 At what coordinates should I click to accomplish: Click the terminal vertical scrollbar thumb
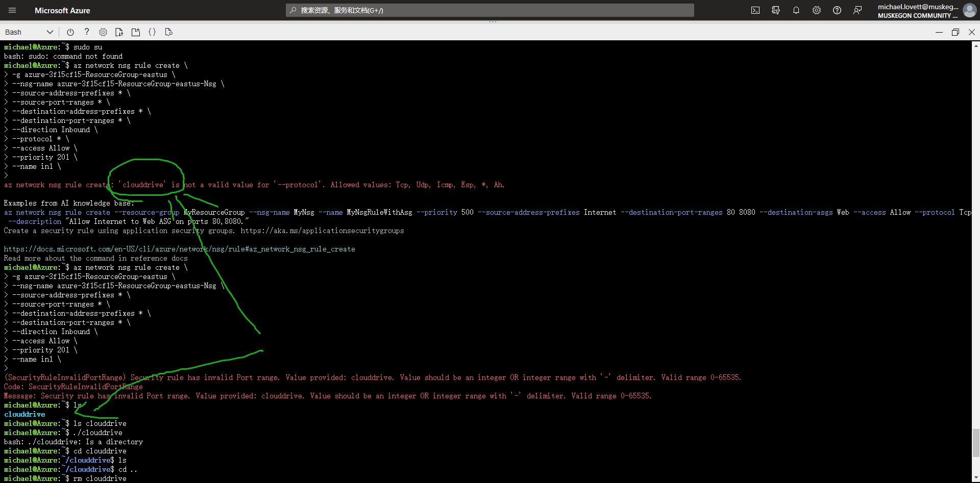[x=976, y=443]
